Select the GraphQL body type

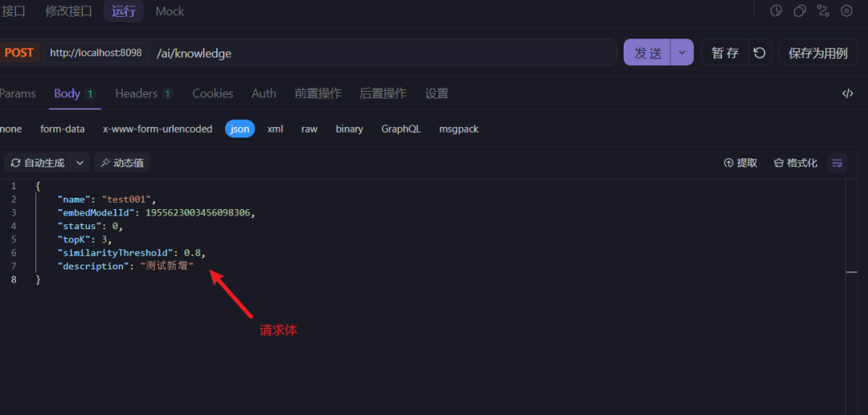click(401, 129)
